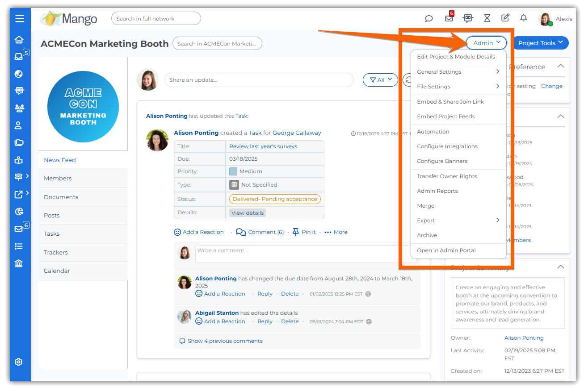
Task: Select Edit Project & Module Details
Action: pyautogui.click(x=456, y=57)
